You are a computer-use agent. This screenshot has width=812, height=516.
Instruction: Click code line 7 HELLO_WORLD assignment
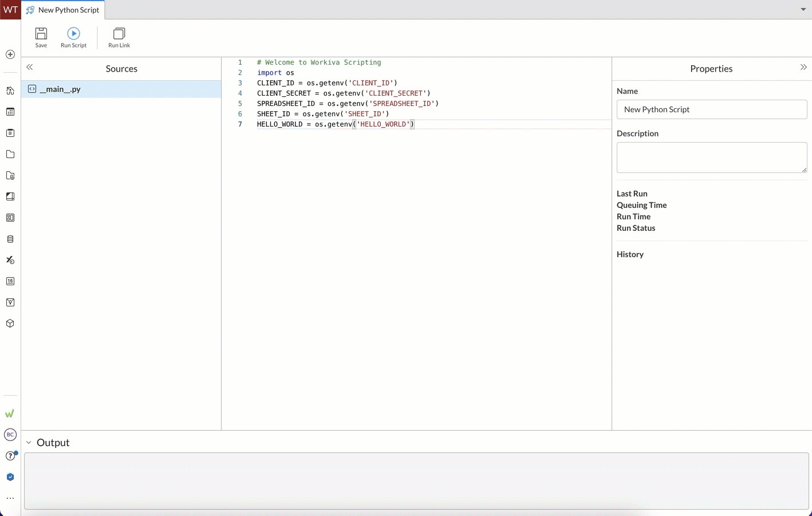click(x=336, y=124)
